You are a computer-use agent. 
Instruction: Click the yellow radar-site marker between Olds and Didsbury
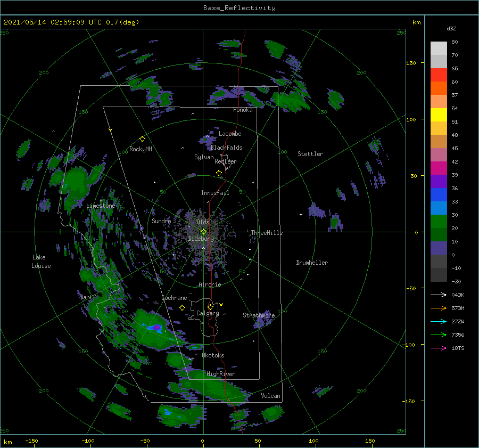click(203, 232)
